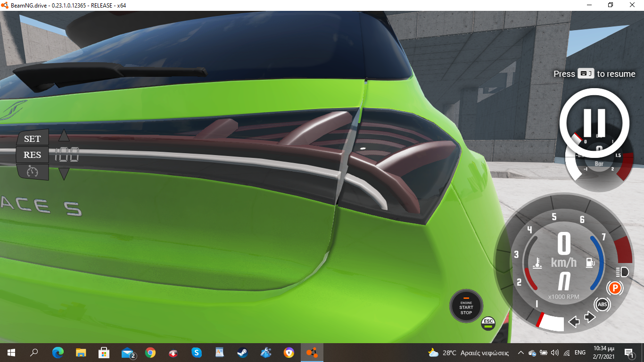Click the ENG language indicator
Image resolution: width=644 pixels, height=362 pixels.
pos(580,352)
